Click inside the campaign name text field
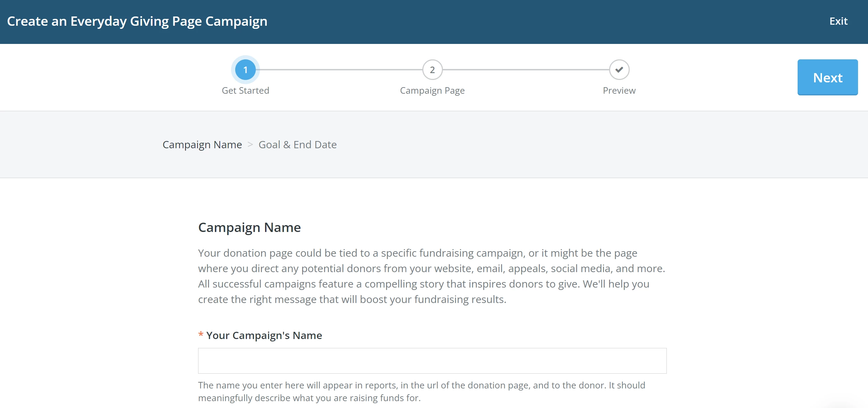 [x=432, y=360]
